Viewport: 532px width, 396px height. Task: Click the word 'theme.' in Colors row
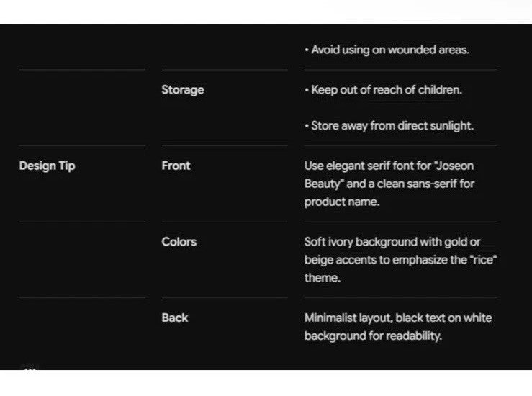[x=322, y=278]
